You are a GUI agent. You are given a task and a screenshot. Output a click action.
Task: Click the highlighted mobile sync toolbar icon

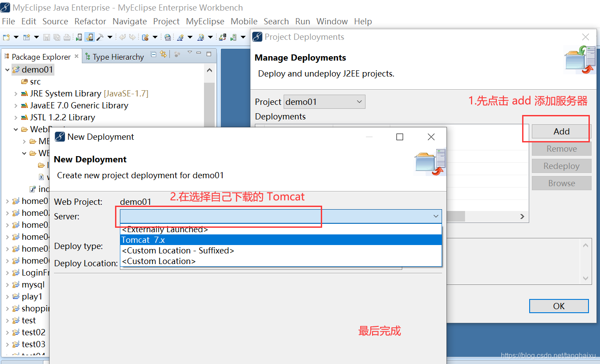pyautogui.click(x=89, y=37)
